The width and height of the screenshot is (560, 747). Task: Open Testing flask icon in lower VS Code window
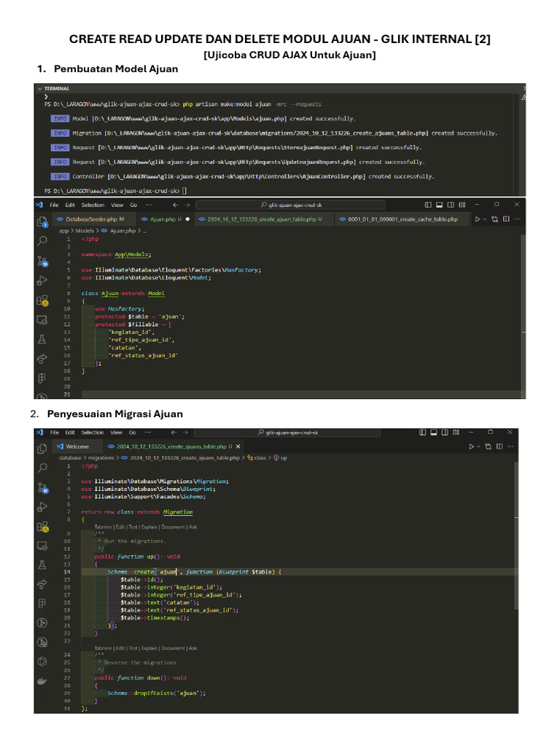pos(42,564)
